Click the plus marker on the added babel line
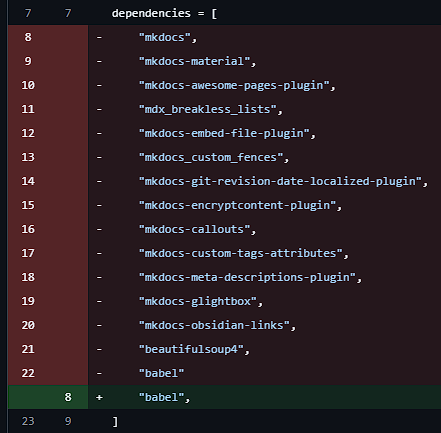The width and height of the screenshot is (441, 433). [99, 397]
